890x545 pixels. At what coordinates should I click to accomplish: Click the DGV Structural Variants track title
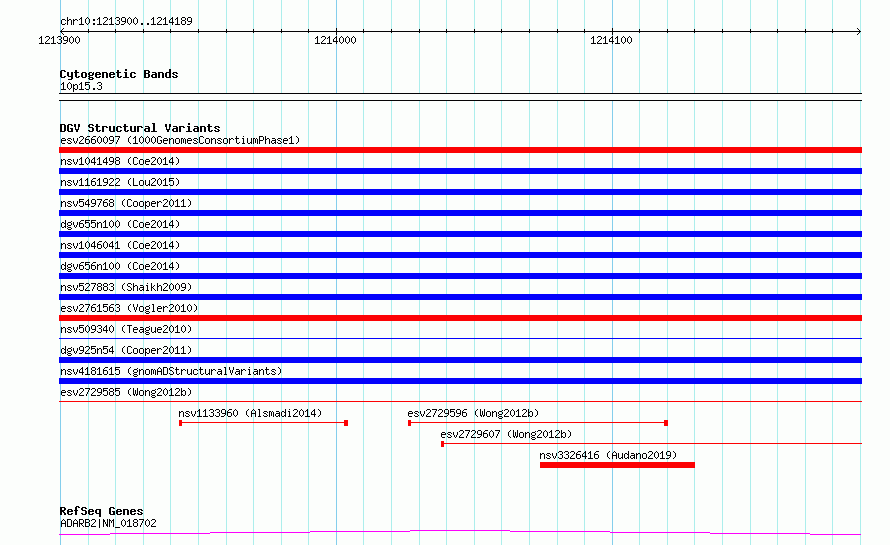point(140,128)
